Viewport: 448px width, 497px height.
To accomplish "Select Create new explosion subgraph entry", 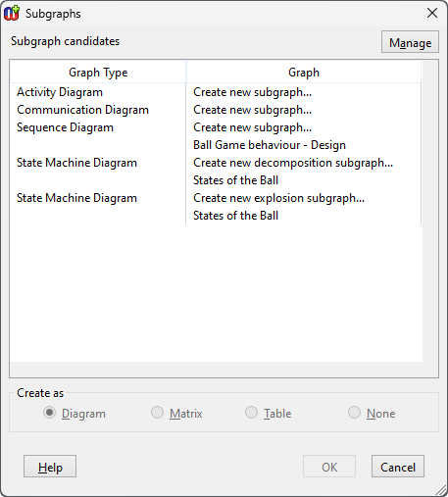I will point(278,198).
